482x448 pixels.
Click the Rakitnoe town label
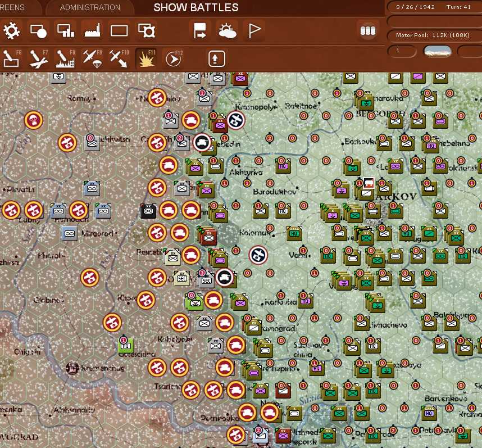tap(301, 106)
